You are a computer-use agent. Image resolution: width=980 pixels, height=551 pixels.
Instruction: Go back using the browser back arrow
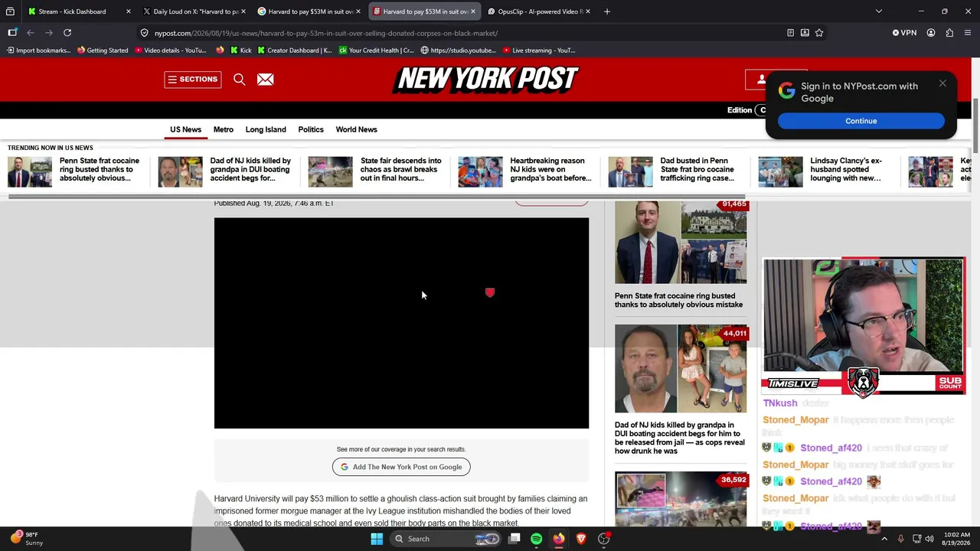31,33
